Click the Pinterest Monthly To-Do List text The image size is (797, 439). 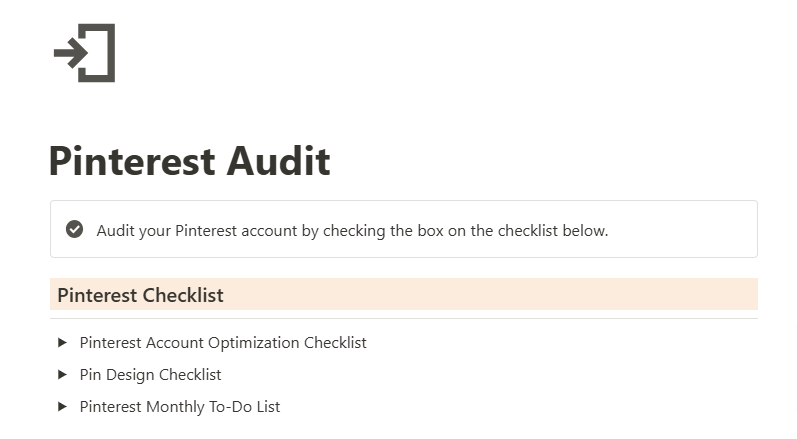(179, 407)
